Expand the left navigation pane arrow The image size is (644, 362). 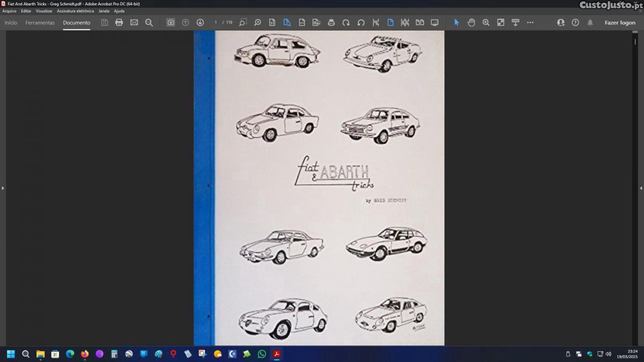[x=3, y=188]
